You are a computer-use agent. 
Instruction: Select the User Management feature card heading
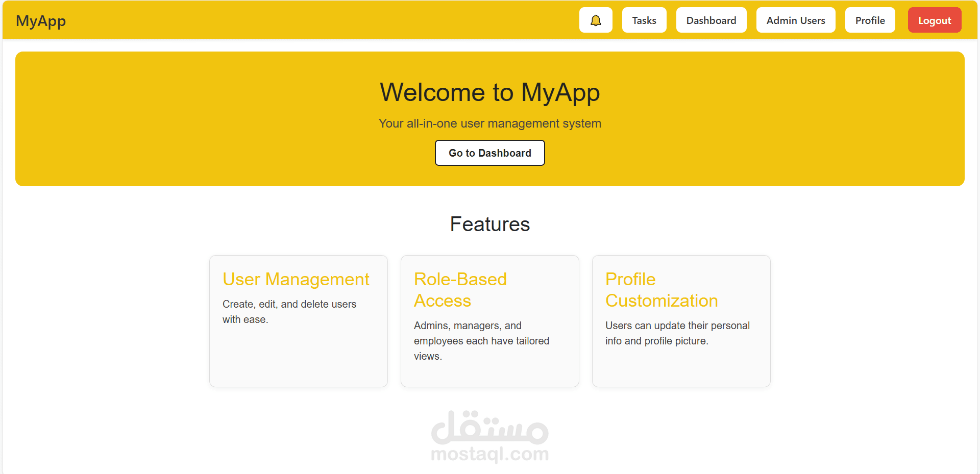point(296,279)
